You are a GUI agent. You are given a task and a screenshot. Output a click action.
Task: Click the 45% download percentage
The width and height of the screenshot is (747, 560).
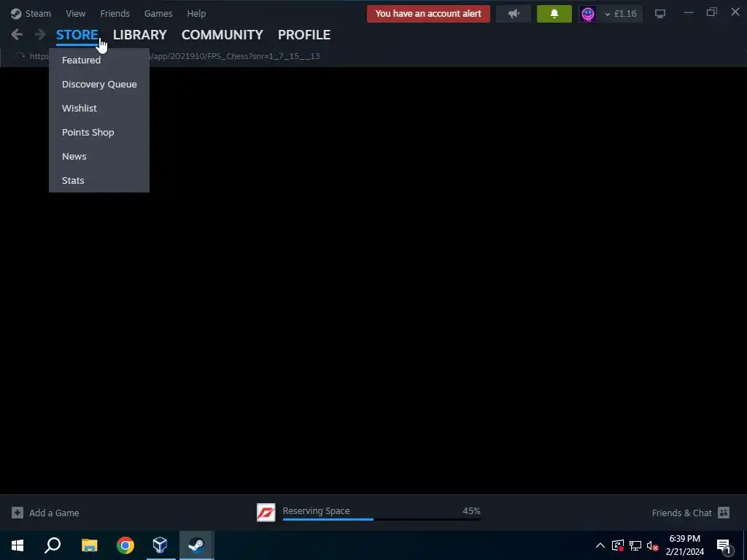click(x=471, y=511)
